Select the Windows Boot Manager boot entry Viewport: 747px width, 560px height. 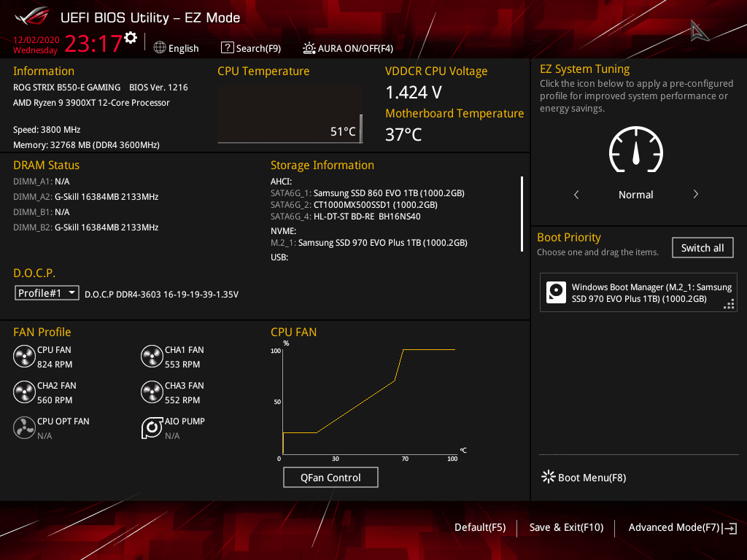click(x=638, y=292)
